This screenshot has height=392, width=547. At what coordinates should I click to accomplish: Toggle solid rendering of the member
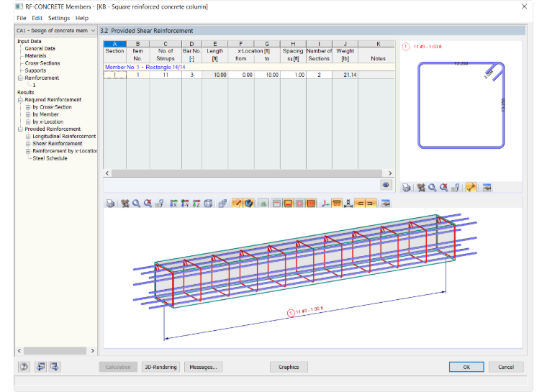248,204
